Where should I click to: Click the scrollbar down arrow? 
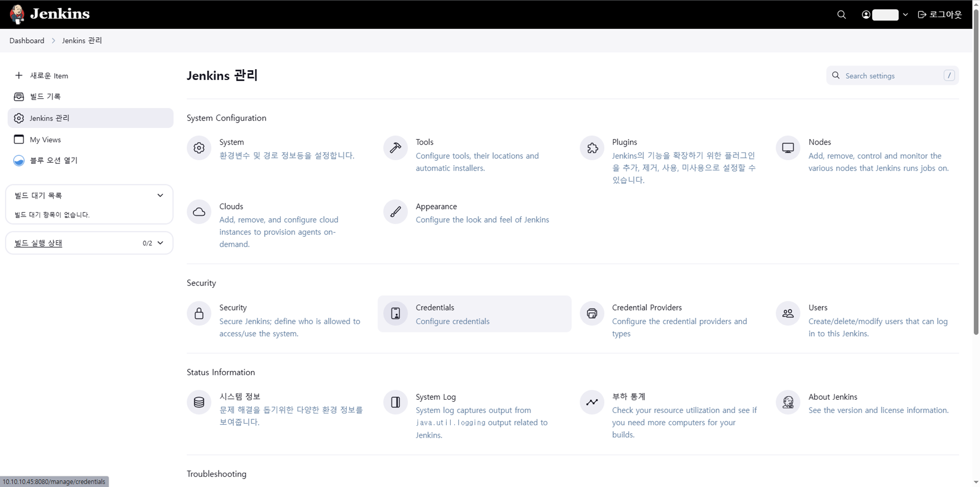[x=976, y=483]
